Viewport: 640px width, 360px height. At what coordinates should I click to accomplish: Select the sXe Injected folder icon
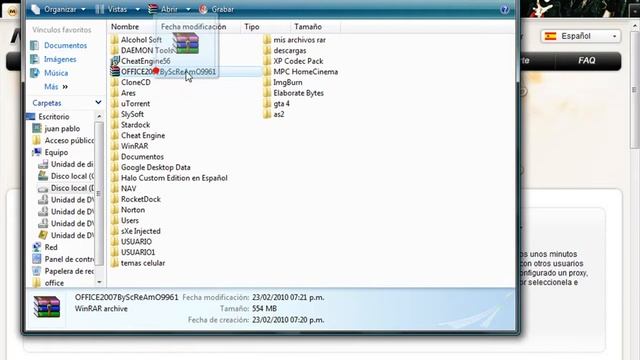pos(115,231)
